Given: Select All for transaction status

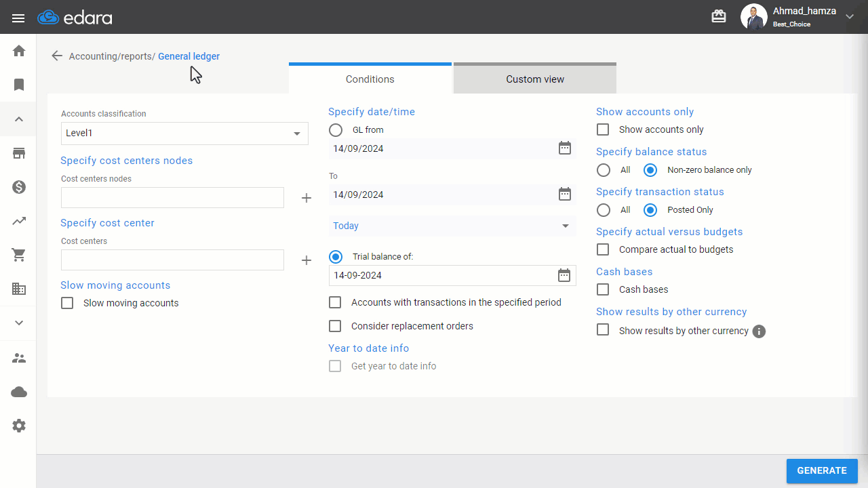Looking at the screenshot, I should (x=604, y=210).
